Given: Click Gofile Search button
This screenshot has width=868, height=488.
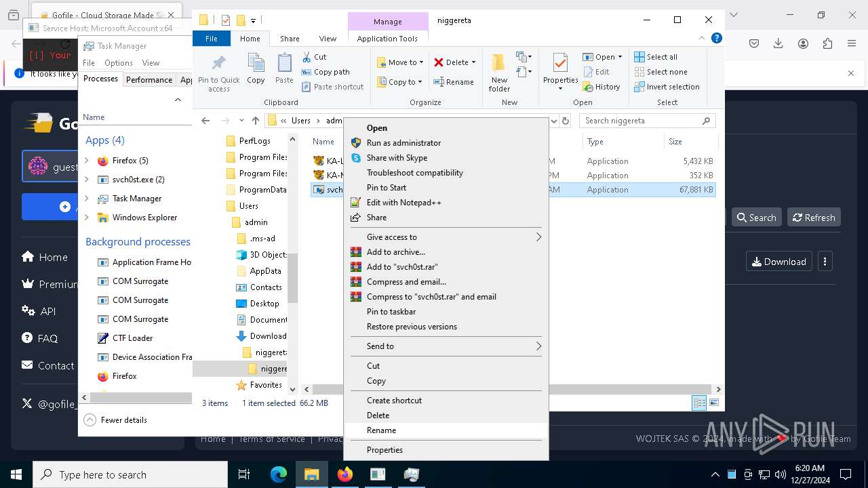Looking at the screenshot, I should click(x=756, y=218).
